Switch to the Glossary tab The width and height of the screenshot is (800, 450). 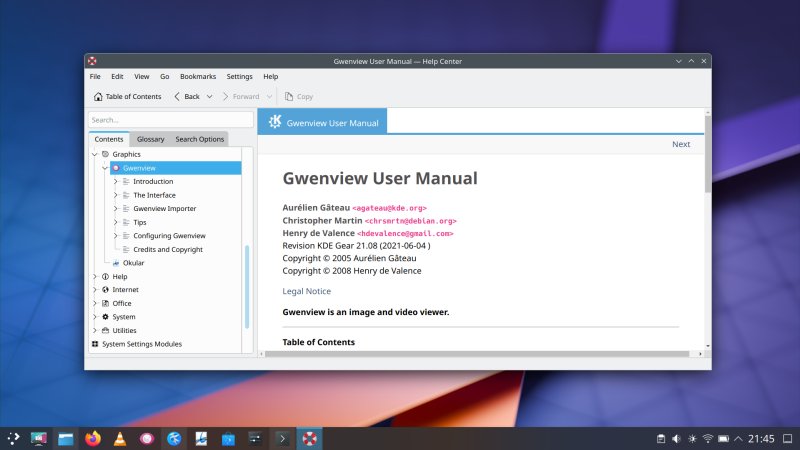pos(150,139)
